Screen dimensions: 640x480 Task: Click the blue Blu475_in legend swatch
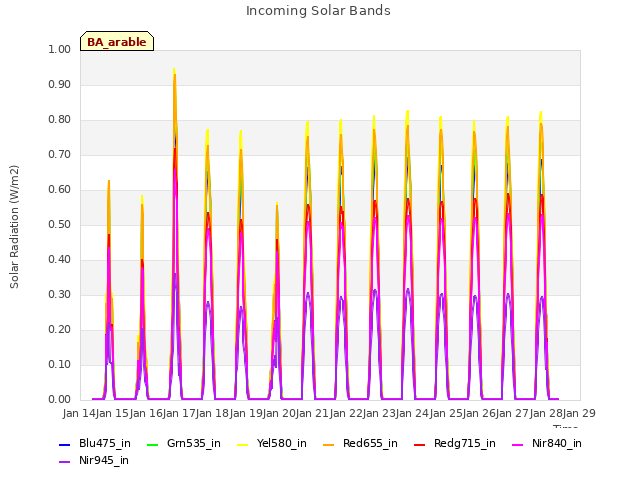coord(64,444)
